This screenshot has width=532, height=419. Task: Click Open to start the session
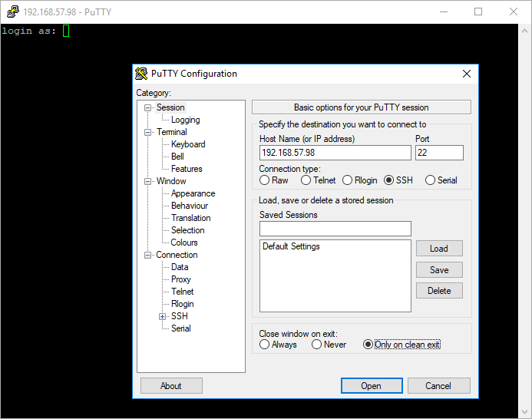tap(372, 386)
